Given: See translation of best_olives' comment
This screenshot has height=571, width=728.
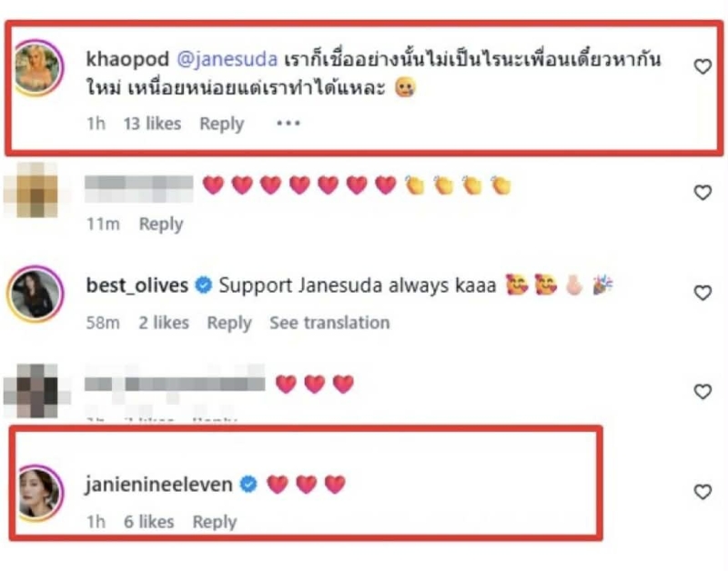Looking at the screenshot, I should 329,323.
